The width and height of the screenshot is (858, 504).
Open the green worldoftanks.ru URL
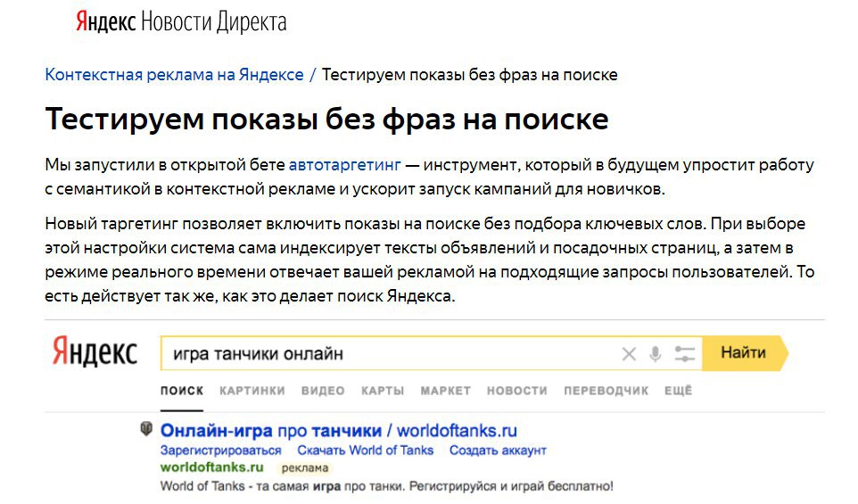211,467
